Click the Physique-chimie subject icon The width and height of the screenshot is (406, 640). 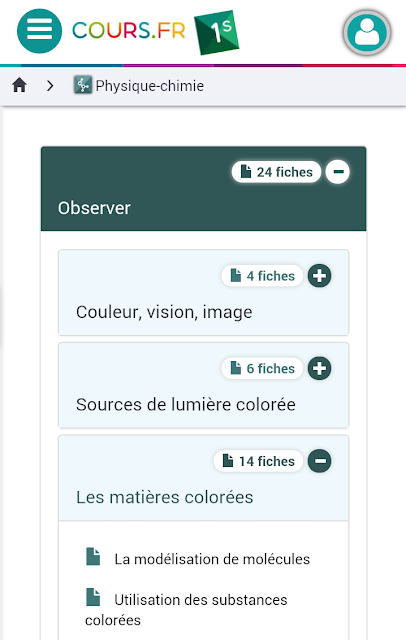click(83, 85)
